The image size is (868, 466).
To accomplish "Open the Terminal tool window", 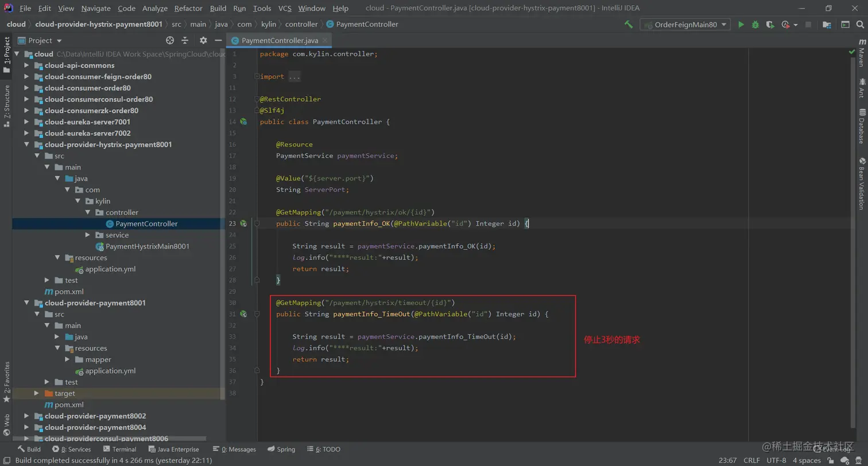I will 119,449.
